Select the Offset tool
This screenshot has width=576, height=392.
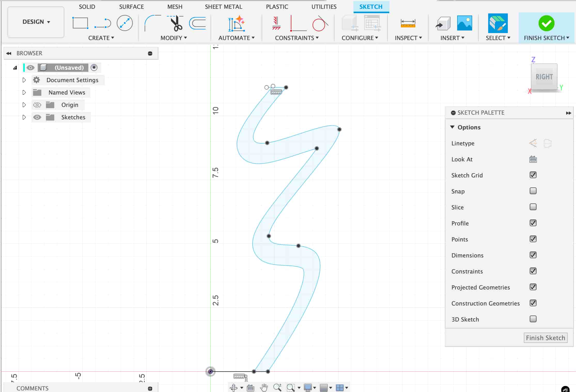(x=198, y=23)
